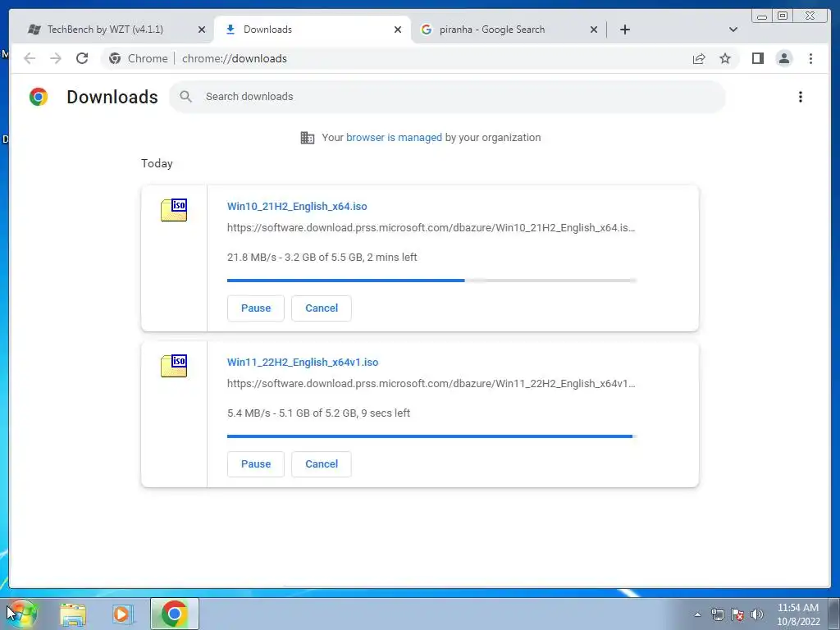Cancel the Win10_21H2 ISO download

coord(322,308)
